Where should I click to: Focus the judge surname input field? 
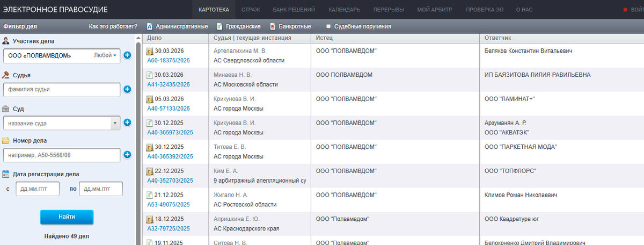61,89
